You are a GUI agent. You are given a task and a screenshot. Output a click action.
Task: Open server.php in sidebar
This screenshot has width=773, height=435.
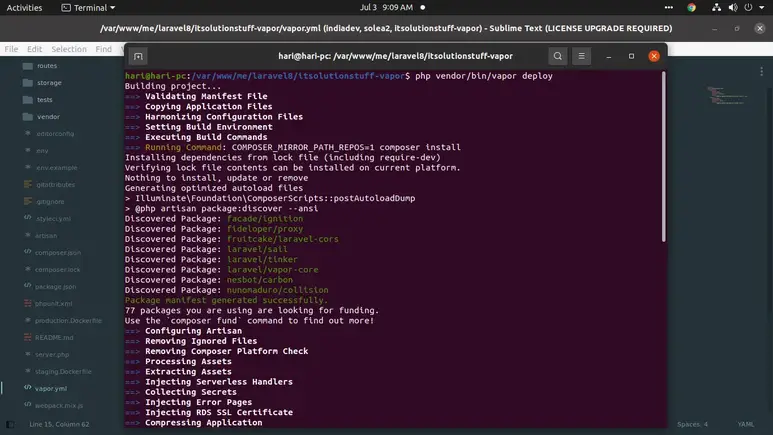coord(52,355)
